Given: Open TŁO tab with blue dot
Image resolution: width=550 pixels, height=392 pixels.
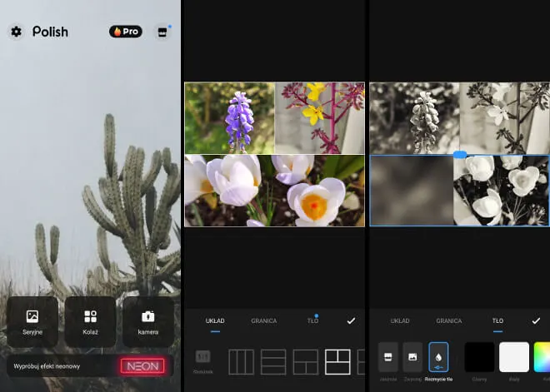Looking at the screenshot, I should click(313, 320).
